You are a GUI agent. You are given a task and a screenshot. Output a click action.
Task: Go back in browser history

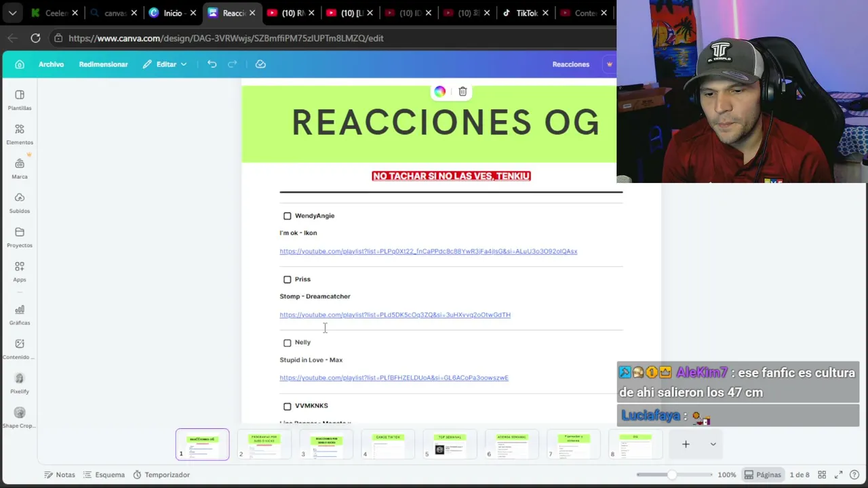pyautogui.click(x=12, y=38)
